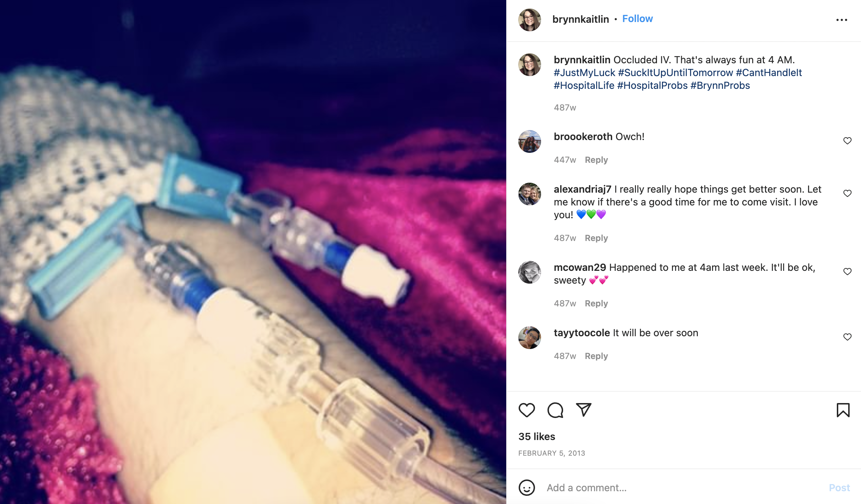Open the three-dot more options menu
Screen dimensions: 861x504
841,20
